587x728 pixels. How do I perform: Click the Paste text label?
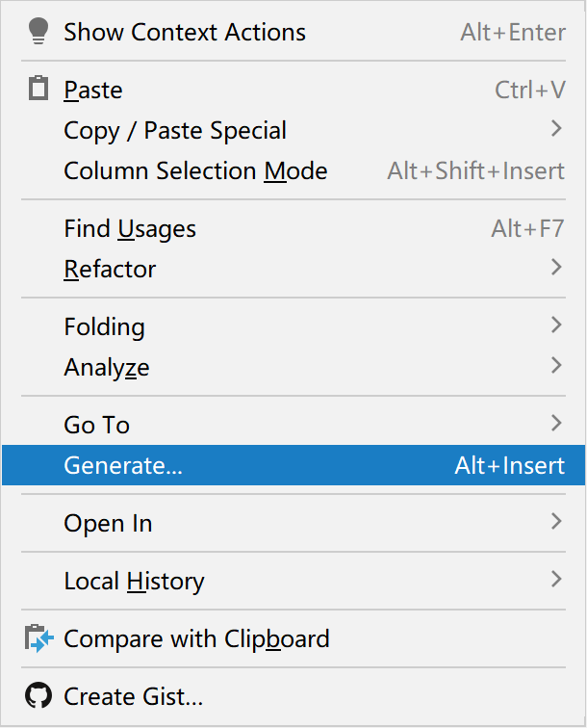click(93, 91)
